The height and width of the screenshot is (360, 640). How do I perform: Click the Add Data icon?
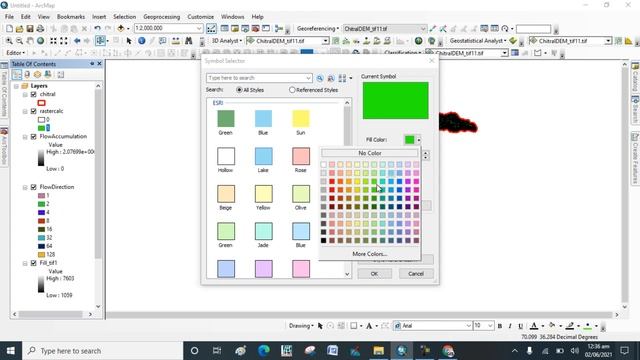tap(121, 29)
